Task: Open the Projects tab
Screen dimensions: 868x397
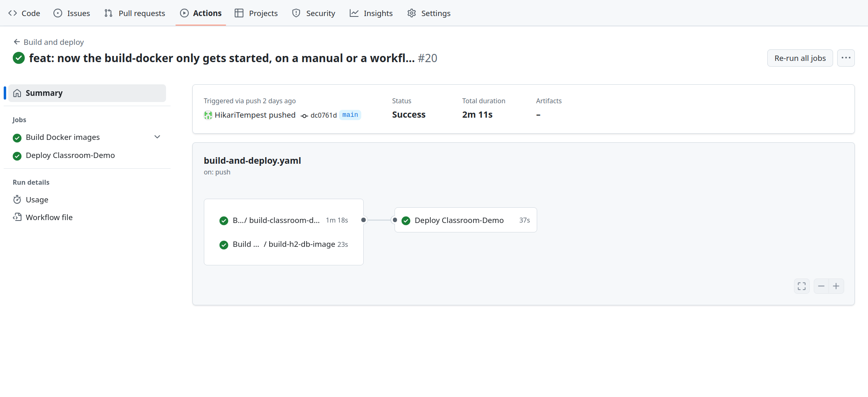Action: coord(256,13)
